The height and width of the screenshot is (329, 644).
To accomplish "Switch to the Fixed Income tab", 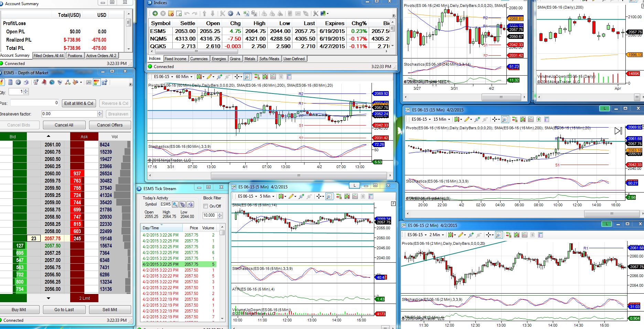I will point(175,59).
